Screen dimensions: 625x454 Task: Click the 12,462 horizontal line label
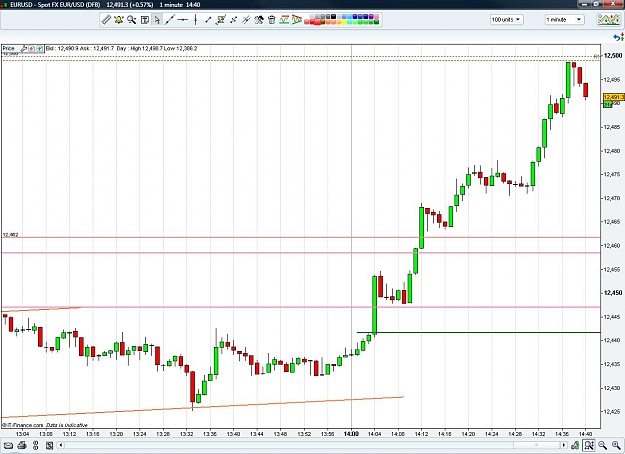tap(10, 235)
